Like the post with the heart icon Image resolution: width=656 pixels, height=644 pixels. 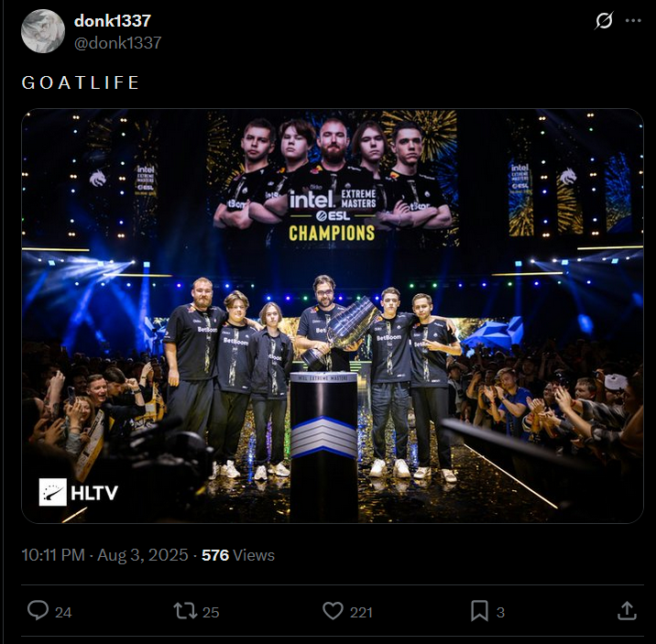(x=333, y=610)
